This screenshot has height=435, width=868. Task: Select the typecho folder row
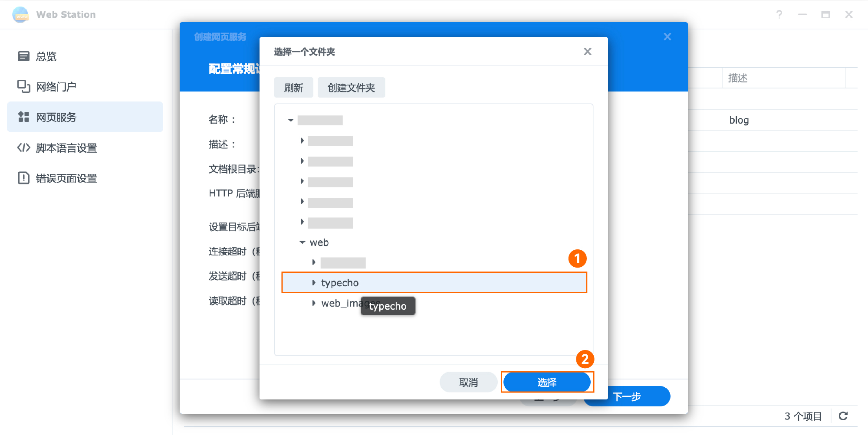434,283
